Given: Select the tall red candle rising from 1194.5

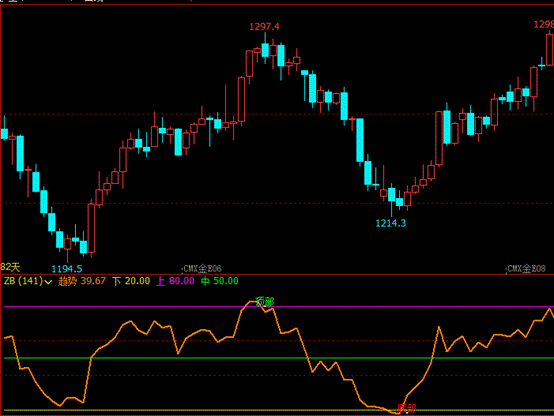Looking at the screenshot, I should 91,228.
